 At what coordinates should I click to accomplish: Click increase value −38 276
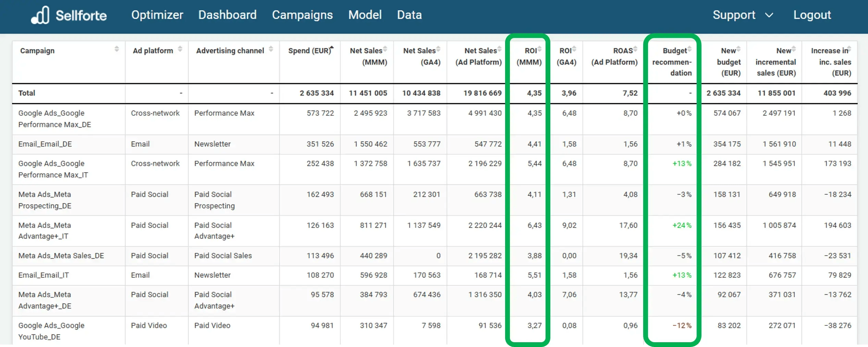coord(838,325)
